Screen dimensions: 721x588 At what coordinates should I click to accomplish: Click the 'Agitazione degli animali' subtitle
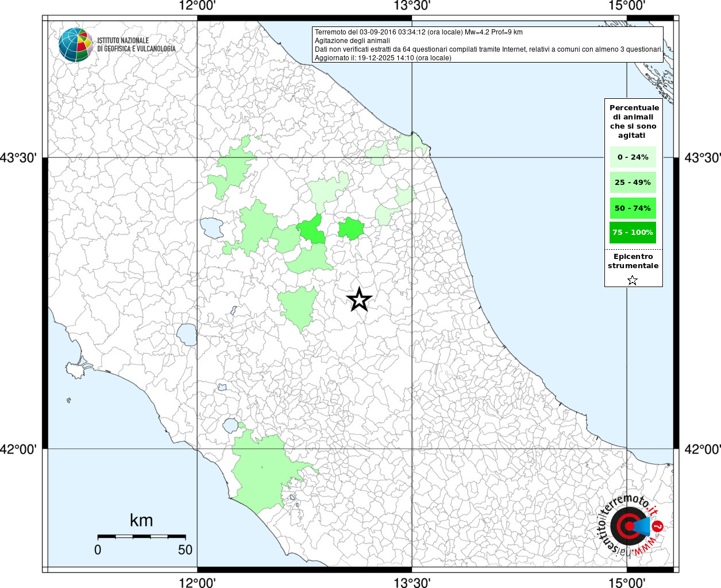352,41
